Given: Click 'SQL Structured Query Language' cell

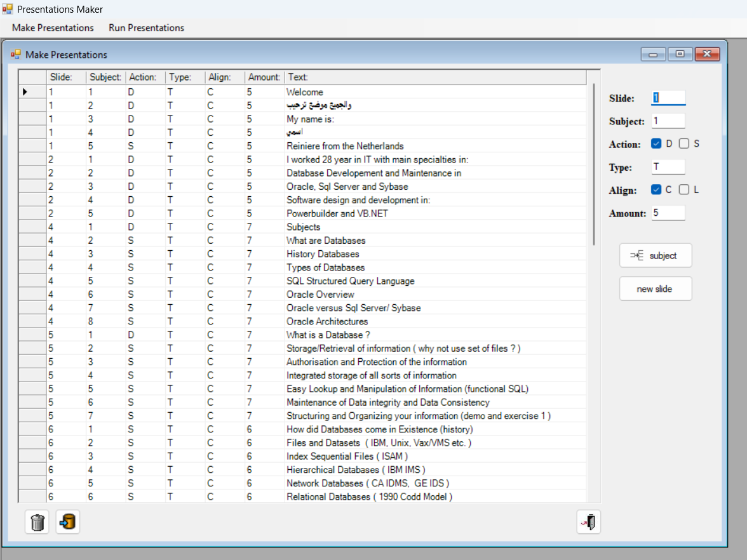Looking at the screenshot, I should [436, 281].
